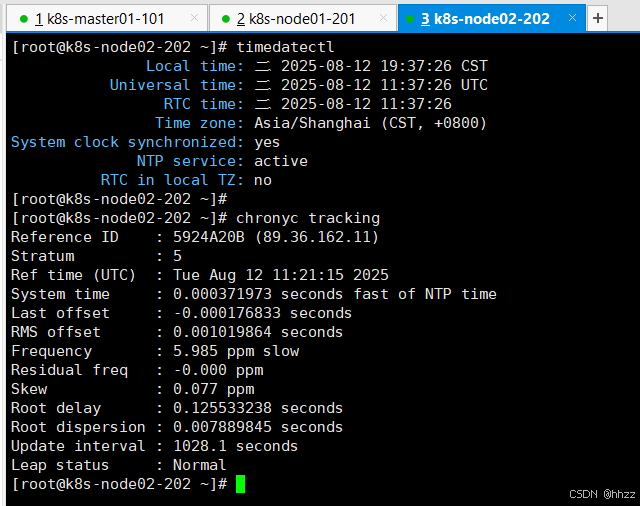Click the 'NTP service:' label

click(190, 161)
